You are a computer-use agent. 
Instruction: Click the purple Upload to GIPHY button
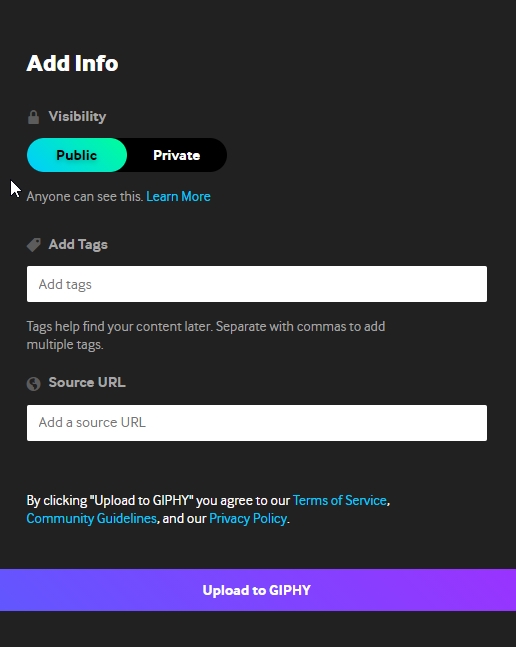point(258,590)
